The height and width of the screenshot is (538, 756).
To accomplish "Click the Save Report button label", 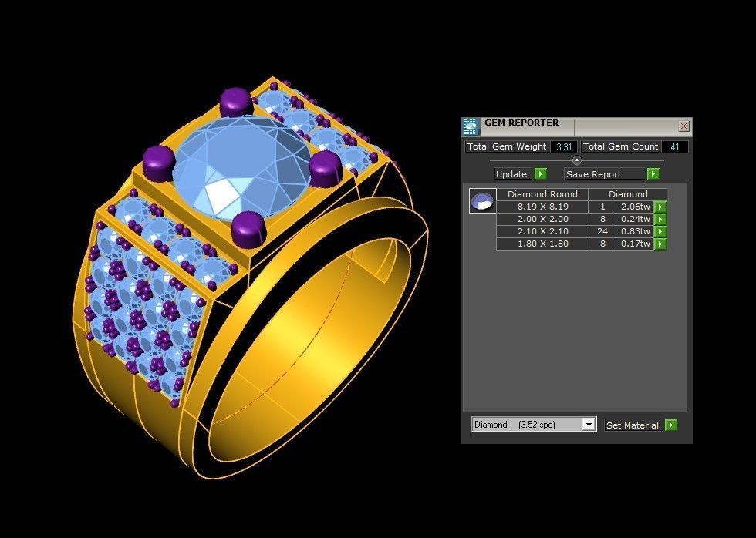I will coord(605,174).
